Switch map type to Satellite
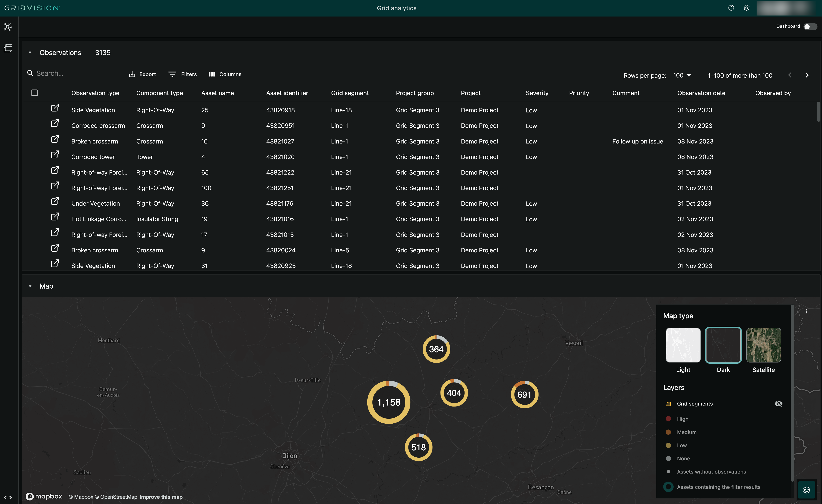This screenshot has height=504, width=822. pyautogui.click(x=764, y=345)
